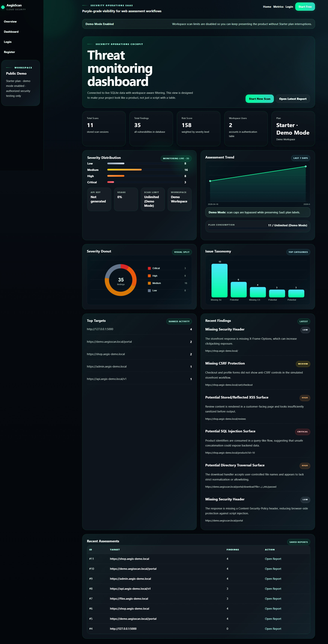Click target https://files.aegis-demo.local in assessments

pyautogui.click(x=129, y=599)
